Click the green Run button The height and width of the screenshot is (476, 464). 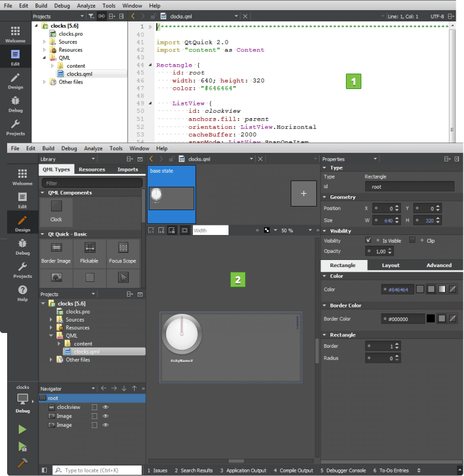[23, 429]
